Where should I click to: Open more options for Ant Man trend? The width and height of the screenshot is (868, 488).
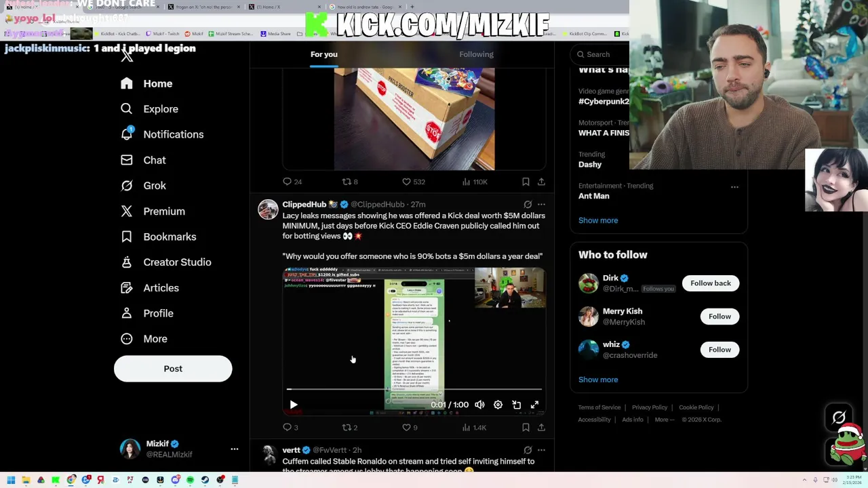734,187
